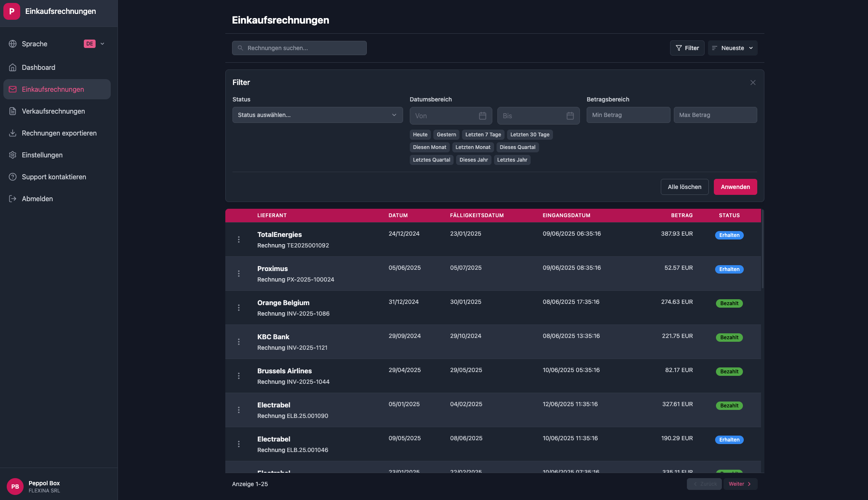Click the Support kontaktieren question mark icon
This screenshot has width=868, height=500.
coord(13,177)
